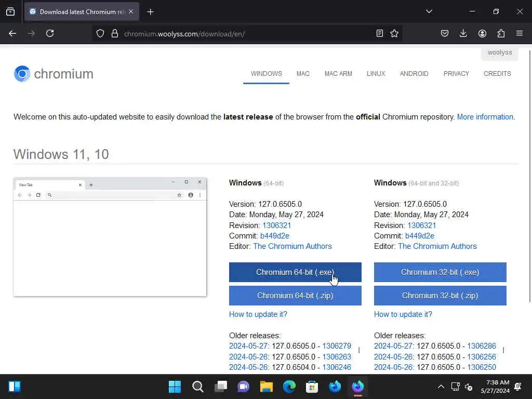The width and height of the screenshot is (532, 399).
Task: Open the 2024-05-27 date link in the 64-bit list
Action: 248,346
